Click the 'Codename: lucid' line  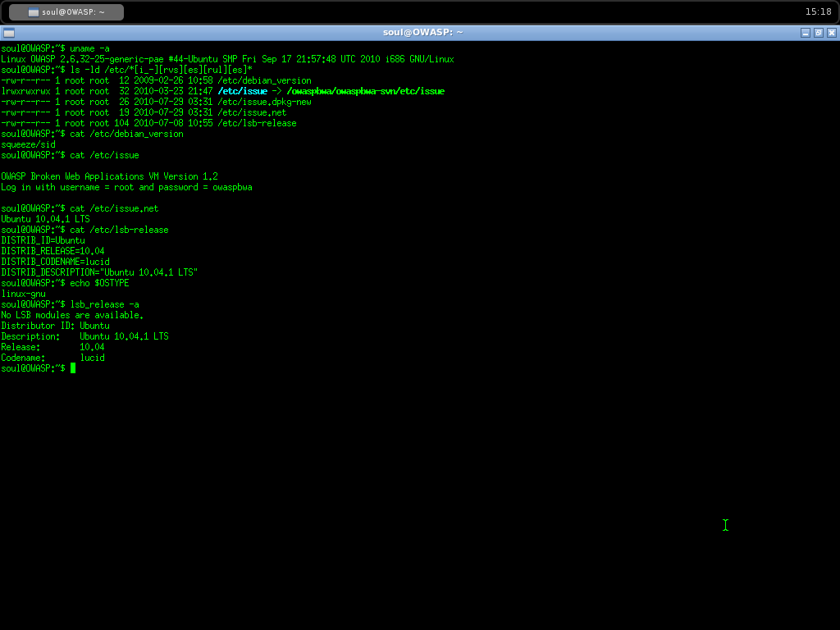coord(52,358)
